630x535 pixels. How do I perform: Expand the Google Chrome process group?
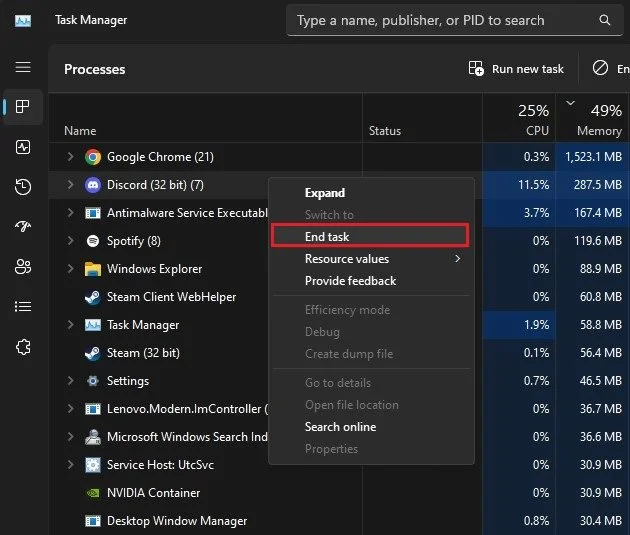(x=70, y=157)
